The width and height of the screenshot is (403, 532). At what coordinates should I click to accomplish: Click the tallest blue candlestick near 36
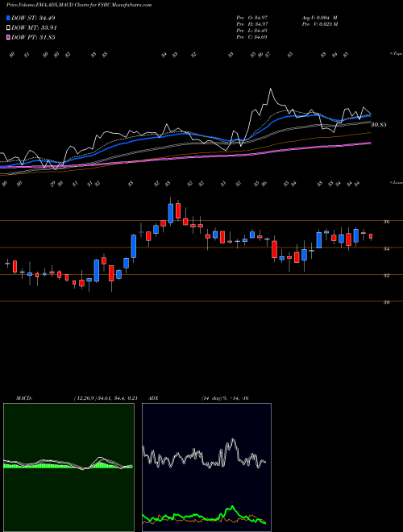tap(171, 213)
